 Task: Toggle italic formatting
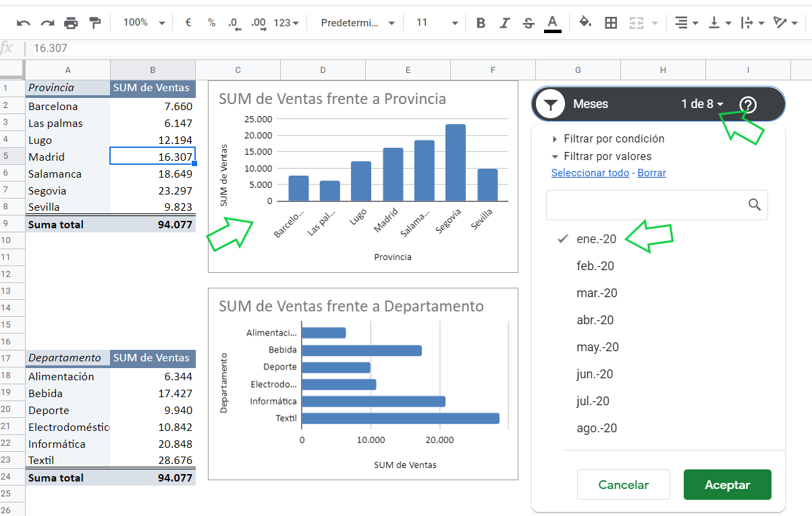(x=504, y=23)
